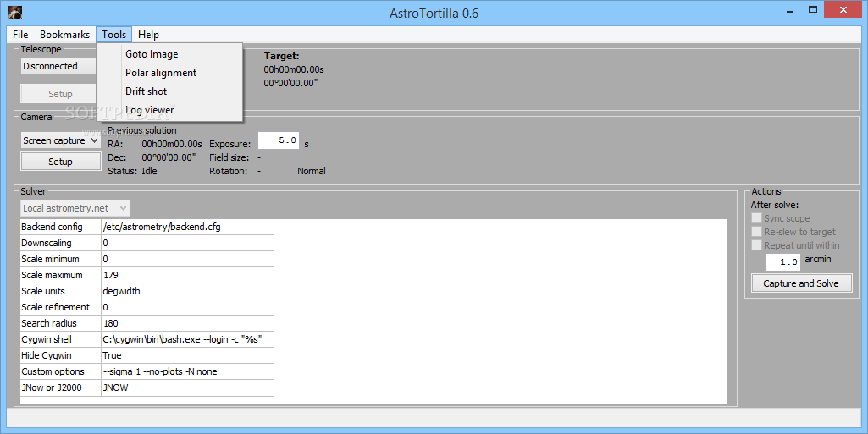Maximize the AstroTortilla window
This screenshot has width=868, height=434.
813,10
